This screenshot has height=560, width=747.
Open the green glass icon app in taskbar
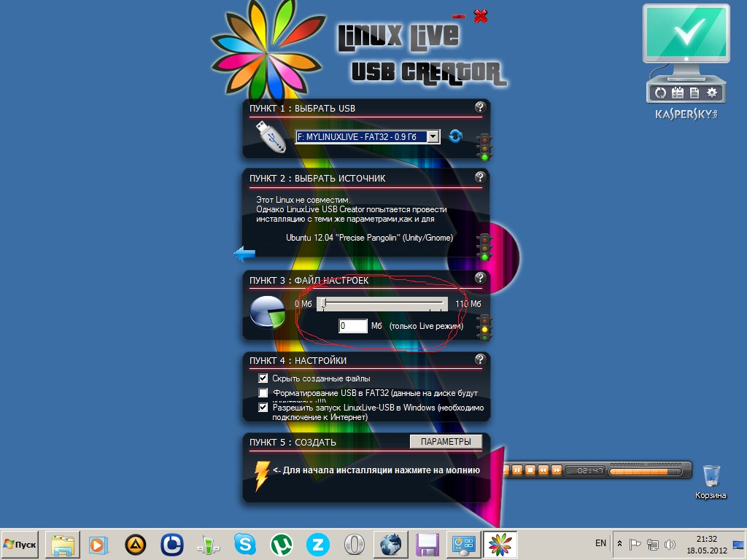point(208,544)
